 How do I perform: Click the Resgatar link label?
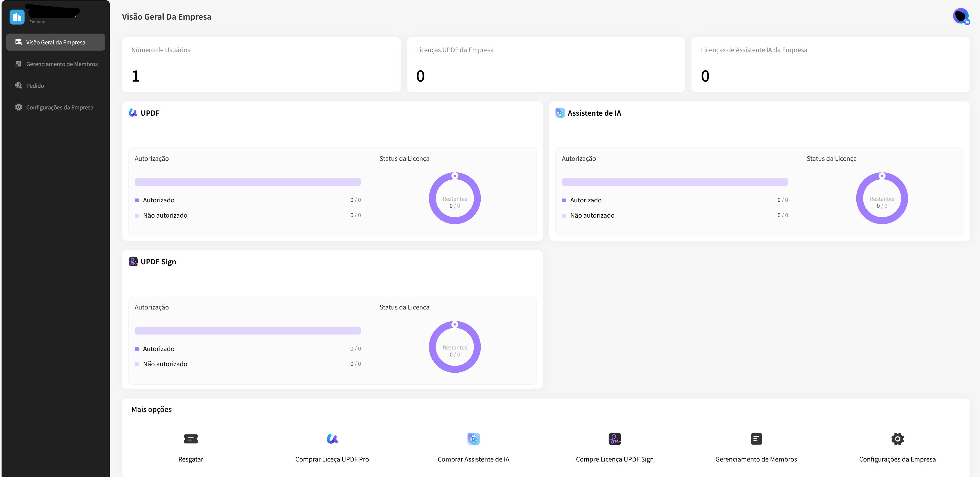[191, 459]
